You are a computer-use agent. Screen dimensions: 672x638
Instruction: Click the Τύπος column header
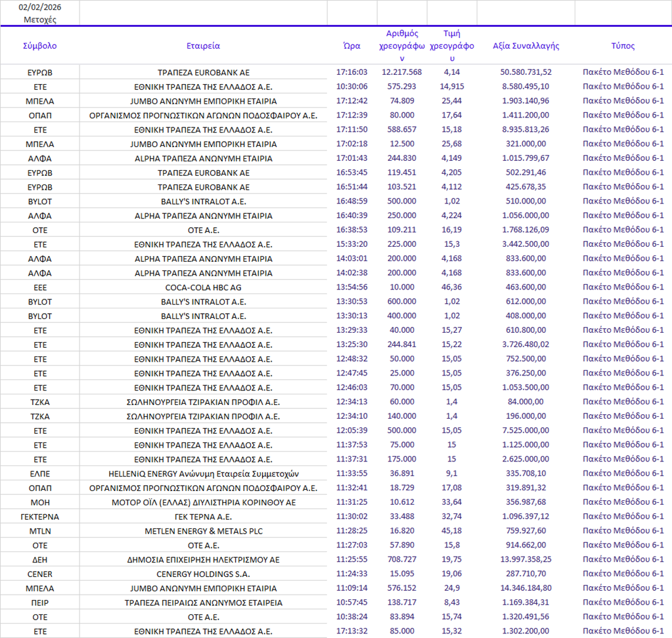(x=623, y=46)
